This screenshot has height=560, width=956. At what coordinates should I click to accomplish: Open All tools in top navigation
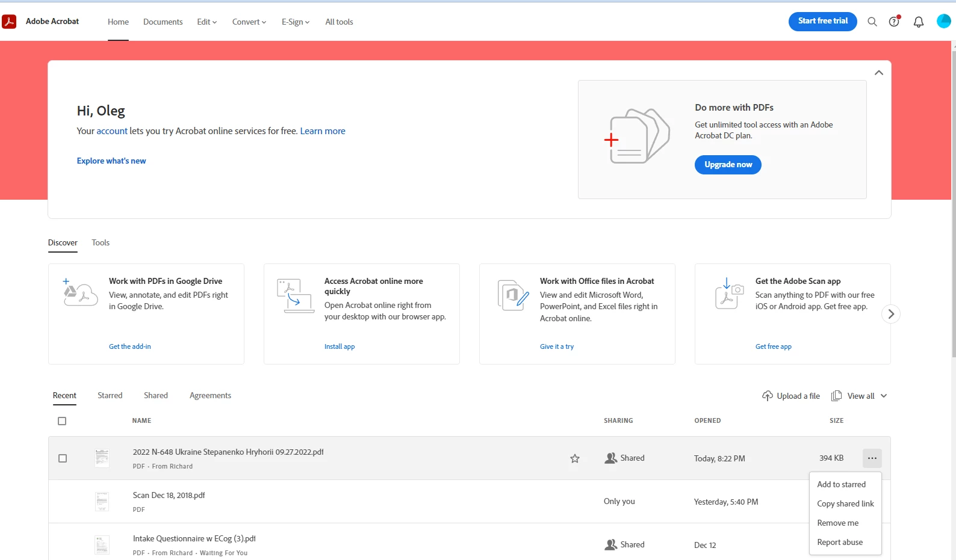click(x=339, y=22)
